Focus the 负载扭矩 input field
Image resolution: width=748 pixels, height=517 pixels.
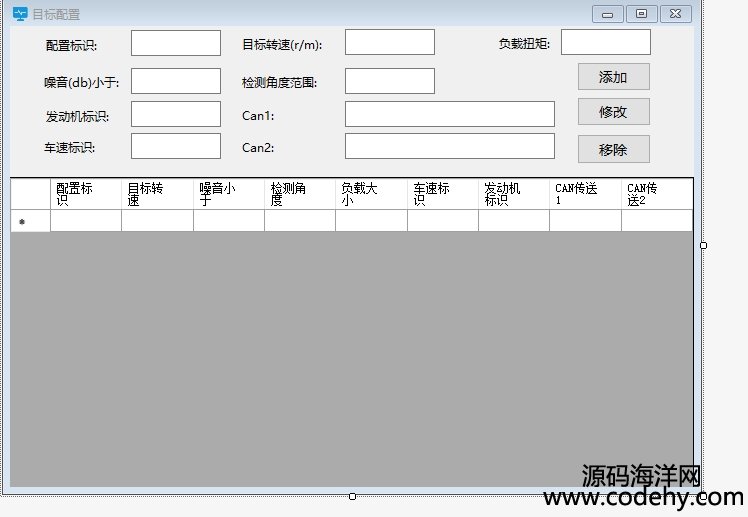[x=605, y=42]
